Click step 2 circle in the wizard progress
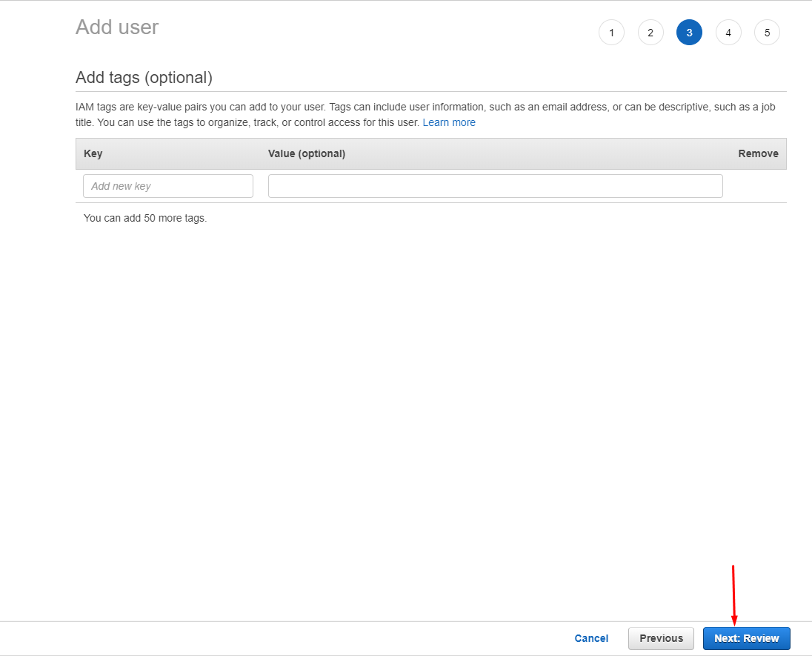This screenshot has height=656, width=812. [x=650, y=32]
